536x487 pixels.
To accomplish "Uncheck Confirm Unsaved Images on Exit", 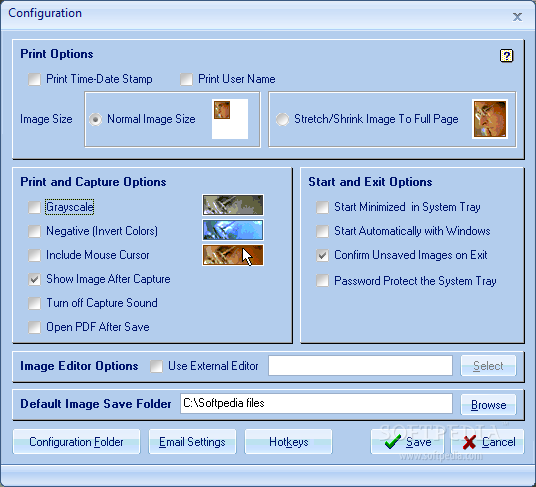I will [x=322, y=255].
